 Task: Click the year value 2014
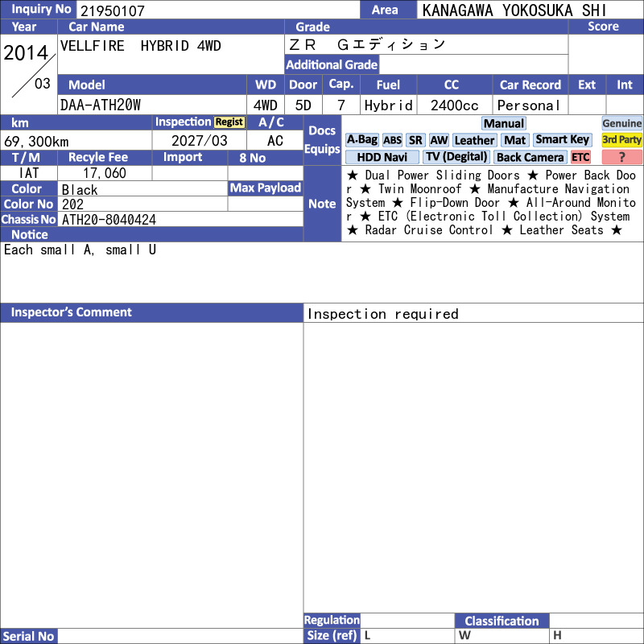point(26,52)
